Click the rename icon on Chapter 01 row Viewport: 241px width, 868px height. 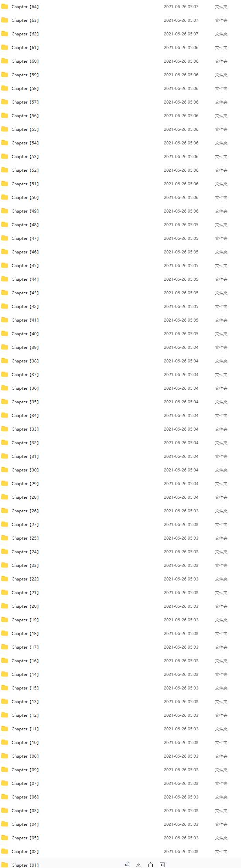click(x=162, y=865)
